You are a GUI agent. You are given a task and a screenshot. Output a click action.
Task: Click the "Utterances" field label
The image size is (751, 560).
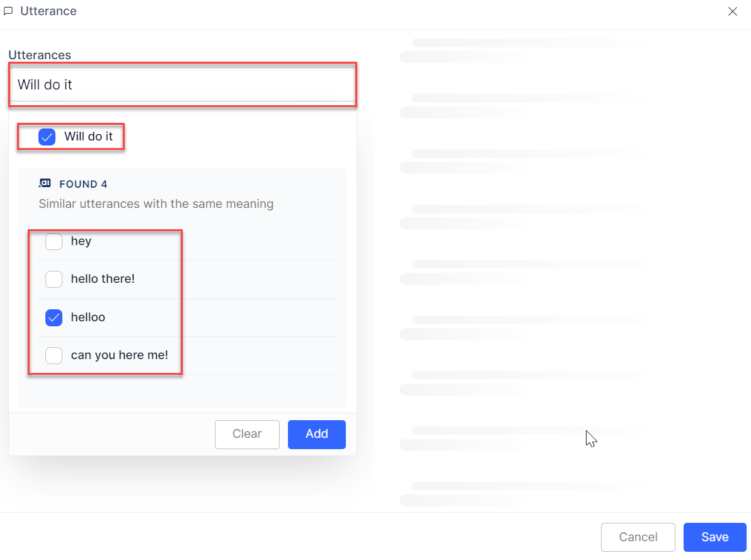(40, 55)
